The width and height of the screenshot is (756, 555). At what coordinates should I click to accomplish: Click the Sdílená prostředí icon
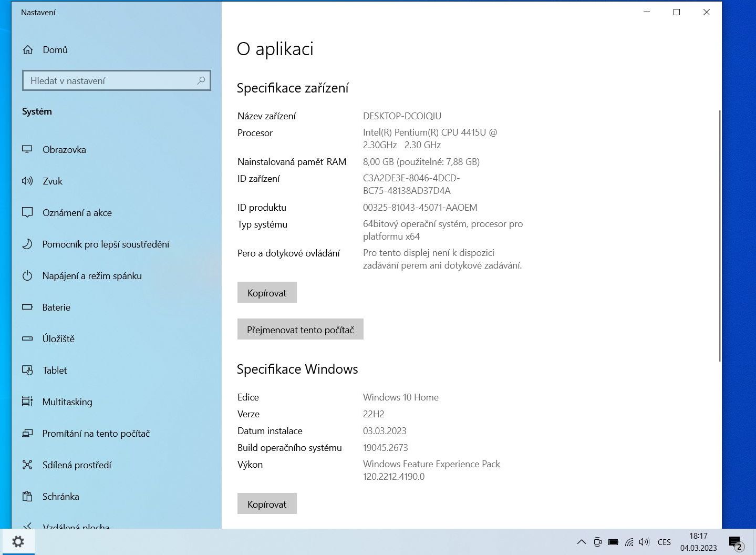click(x=27, y=465)
